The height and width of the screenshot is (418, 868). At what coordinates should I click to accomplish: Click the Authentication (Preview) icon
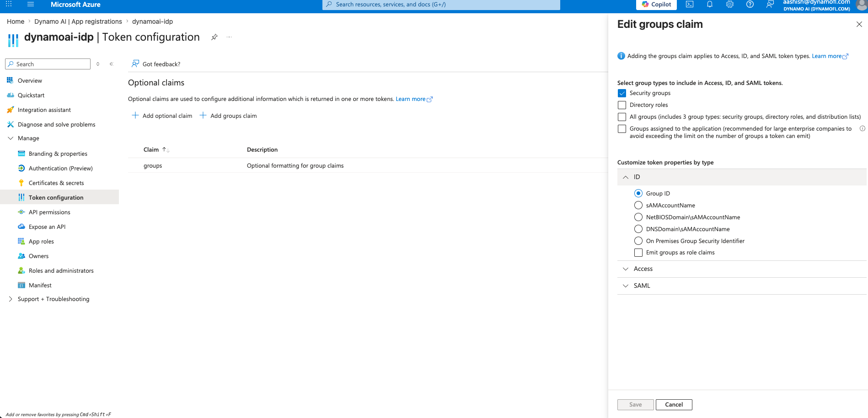coord(21,168)
